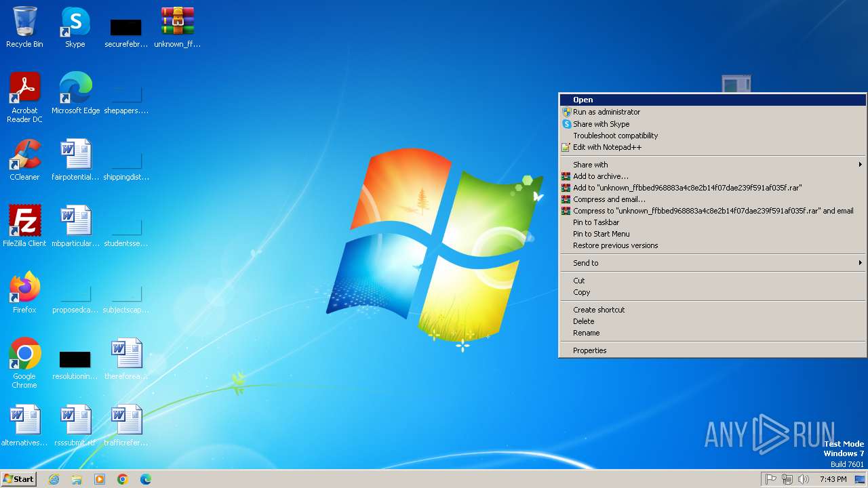This screenshot has height=488, width=868.
Task: Choose Compress to "unknown_ffbbed...rar" and email
Action: tap(713, 211)
